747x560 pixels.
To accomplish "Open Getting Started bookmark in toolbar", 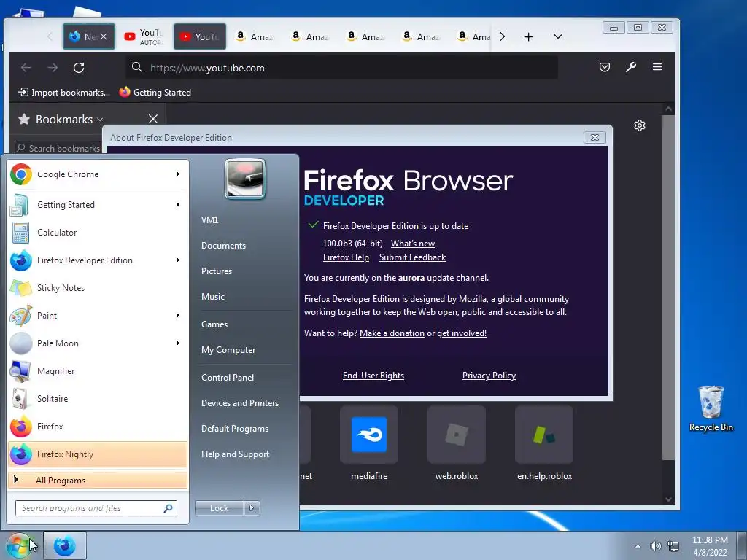I will click(x=155, y=93).
